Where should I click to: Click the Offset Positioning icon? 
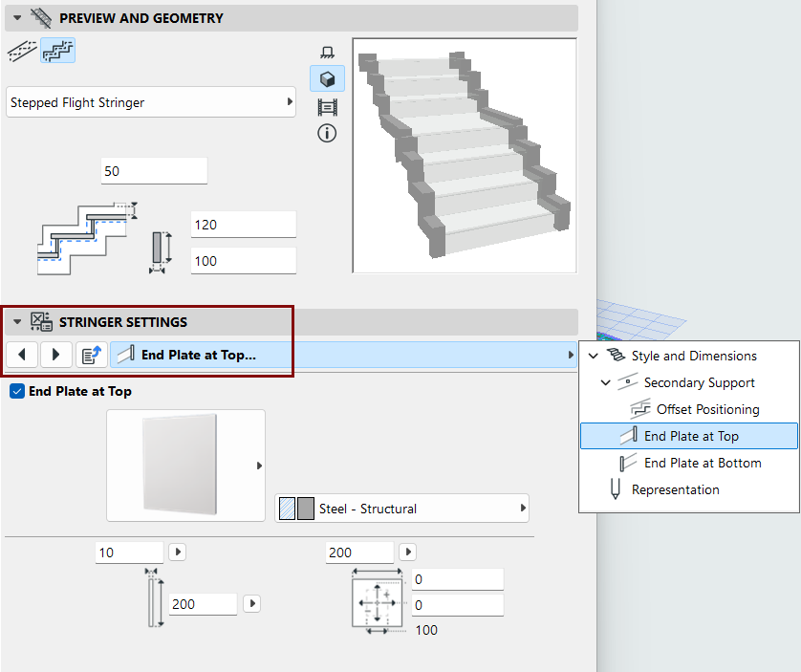(640, 409)
